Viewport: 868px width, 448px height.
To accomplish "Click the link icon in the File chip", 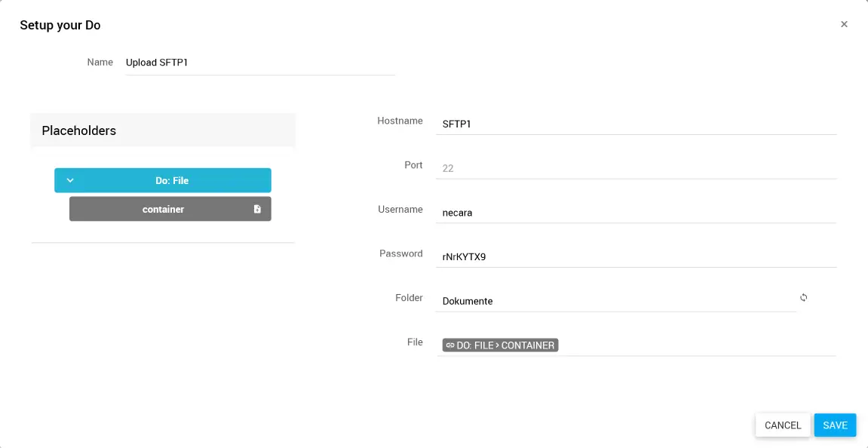I will (450, 345).
